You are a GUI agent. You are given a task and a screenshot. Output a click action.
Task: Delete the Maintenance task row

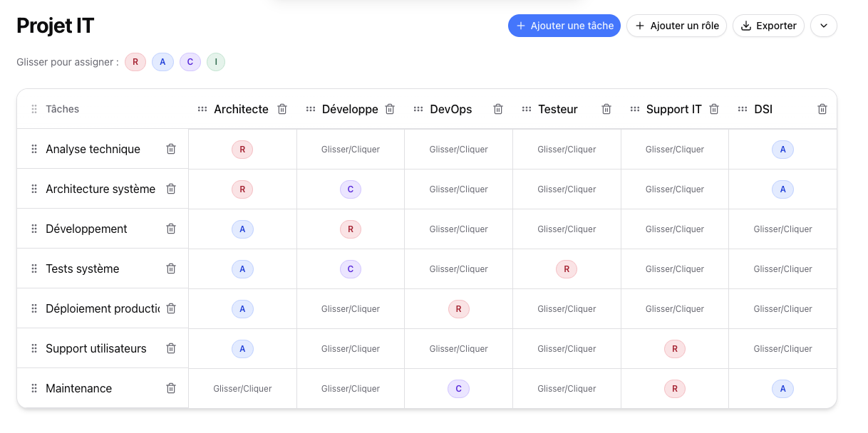(x=171, y=388)
